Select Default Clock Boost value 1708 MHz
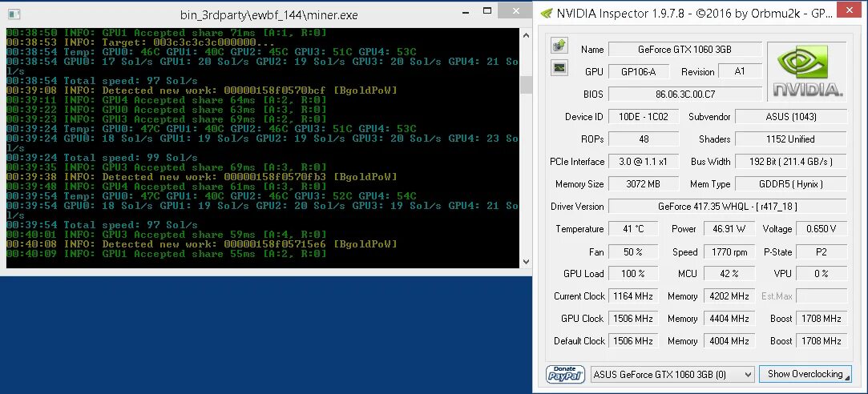The width and height of the screenshot is (868, 394). coord(822,341)
